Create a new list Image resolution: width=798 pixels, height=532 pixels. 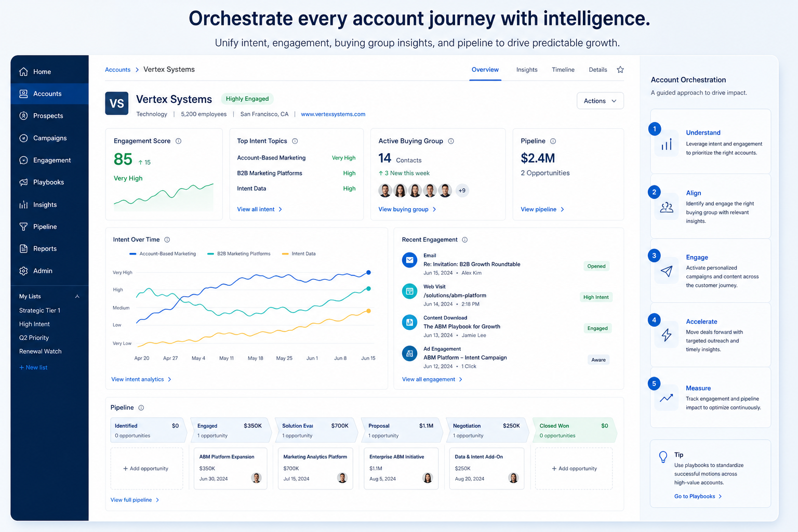(33, 368)
